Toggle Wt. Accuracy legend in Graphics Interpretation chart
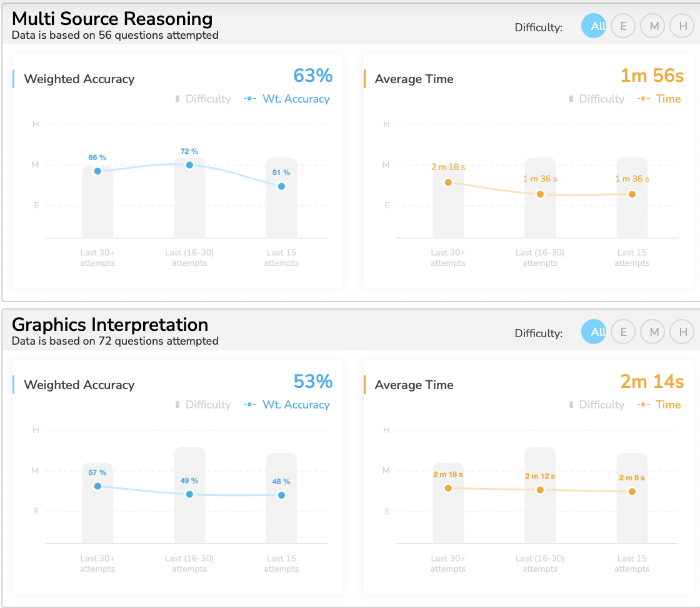The width and height of the screenshot is (700, 608). point(288,405)
